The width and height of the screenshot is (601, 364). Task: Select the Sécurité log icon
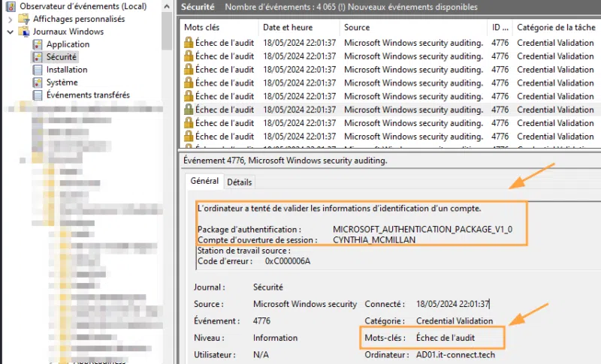tap(38, 57)
